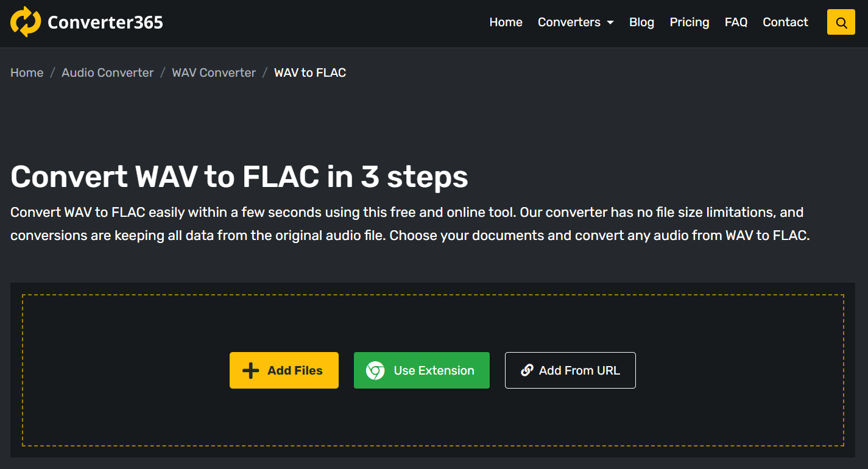The image size is (868, 469).
Task: Open WAV Converter breadcrumb link
Action: [x=214, y=72]
